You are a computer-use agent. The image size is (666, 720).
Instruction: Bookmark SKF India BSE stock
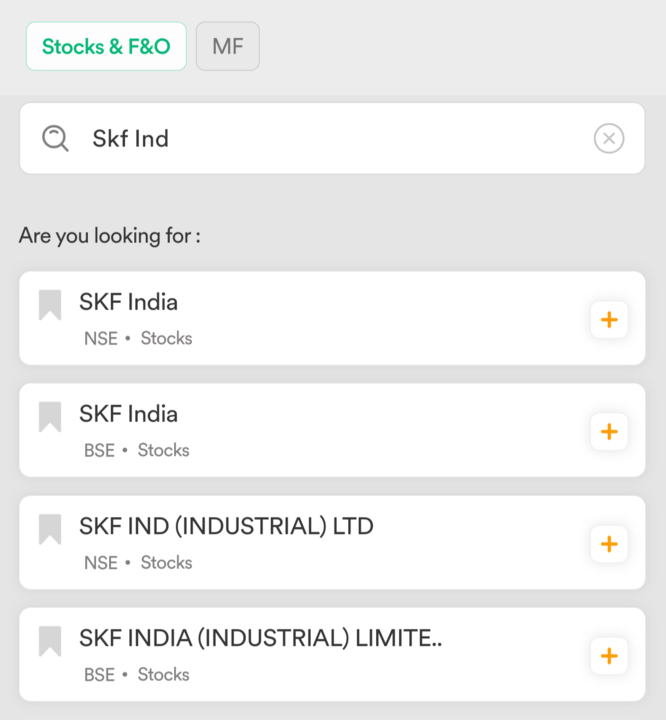tap(50, 417)
